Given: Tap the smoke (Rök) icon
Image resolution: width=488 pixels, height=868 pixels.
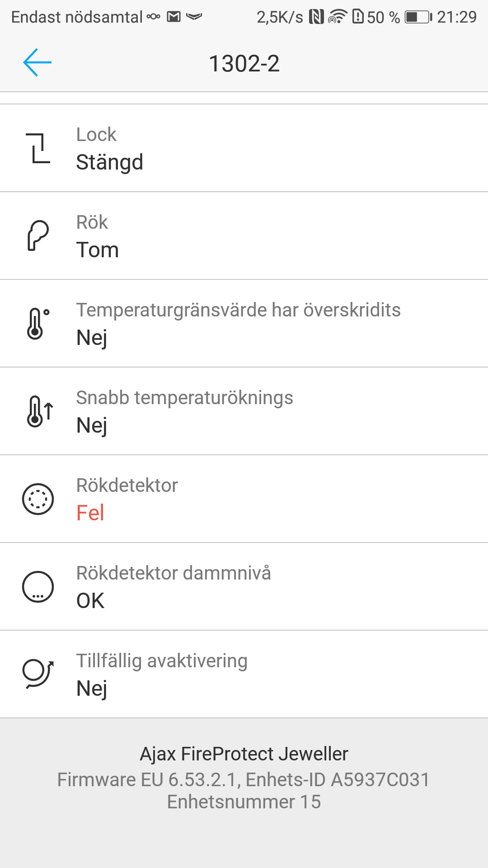Looking at the screenshot, I should click(x=38, y=236).
